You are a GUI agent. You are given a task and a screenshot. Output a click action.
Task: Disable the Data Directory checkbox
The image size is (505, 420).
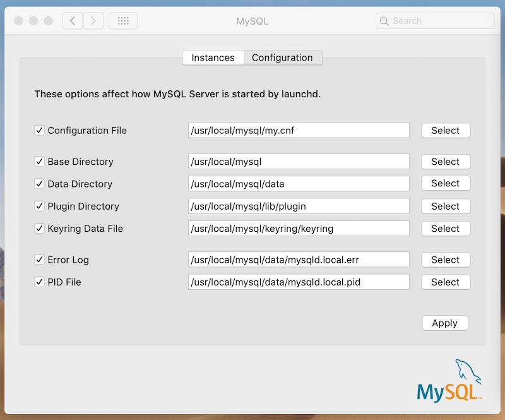39,184
